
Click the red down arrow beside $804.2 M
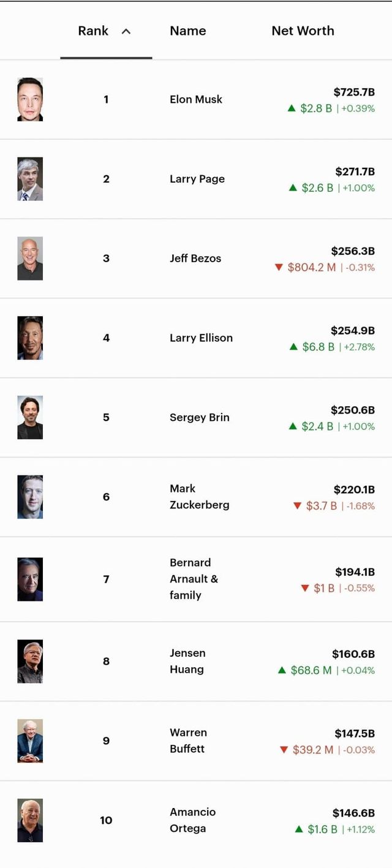(x=279, y=267)
